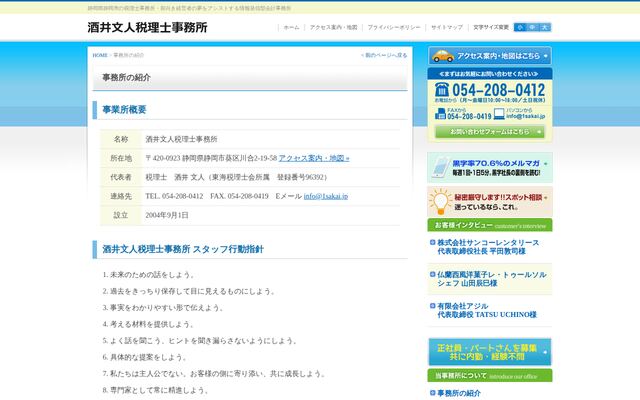
Task: Open 有限会社アジル interview link
Action: (487, 310)
